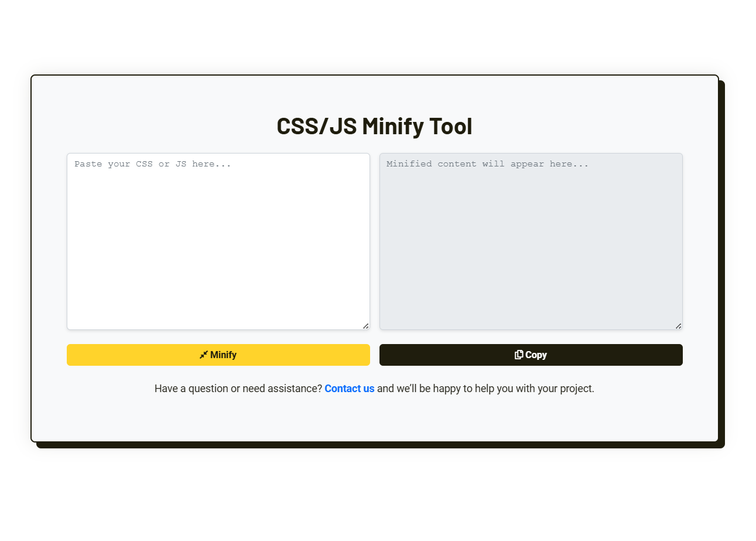Focus the Paste your CSS or JS textarea
756x541 pixels.
[218, 241]
